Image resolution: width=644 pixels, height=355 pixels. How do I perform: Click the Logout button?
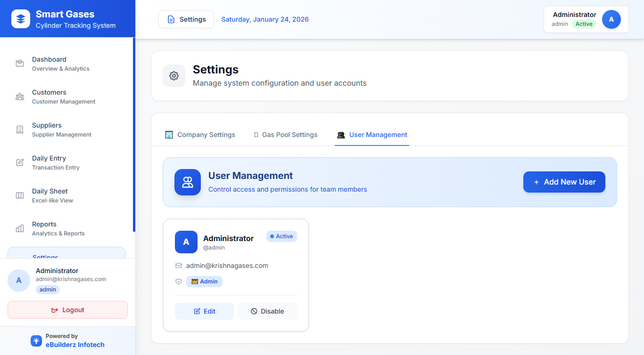[x=67, y=310]
